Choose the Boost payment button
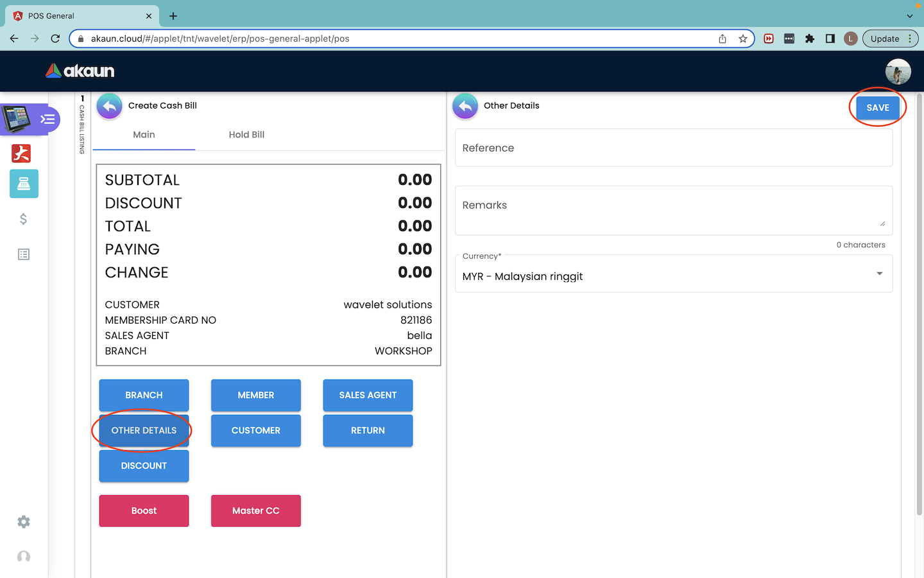Viewport: 924px width, 578px height. (144, 511)
